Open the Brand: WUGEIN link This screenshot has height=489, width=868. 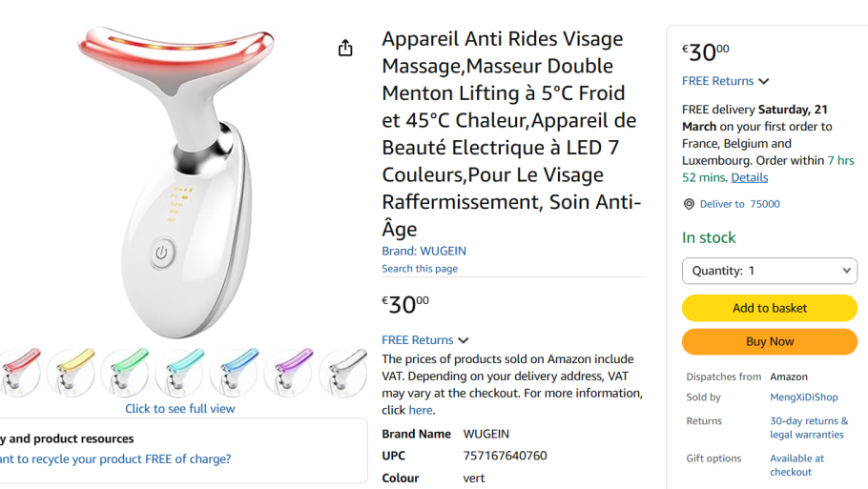424,252
